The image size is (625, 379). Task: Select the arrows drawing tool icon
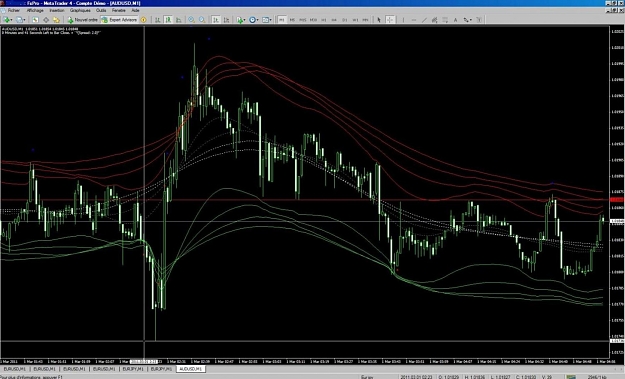point(465,20)
